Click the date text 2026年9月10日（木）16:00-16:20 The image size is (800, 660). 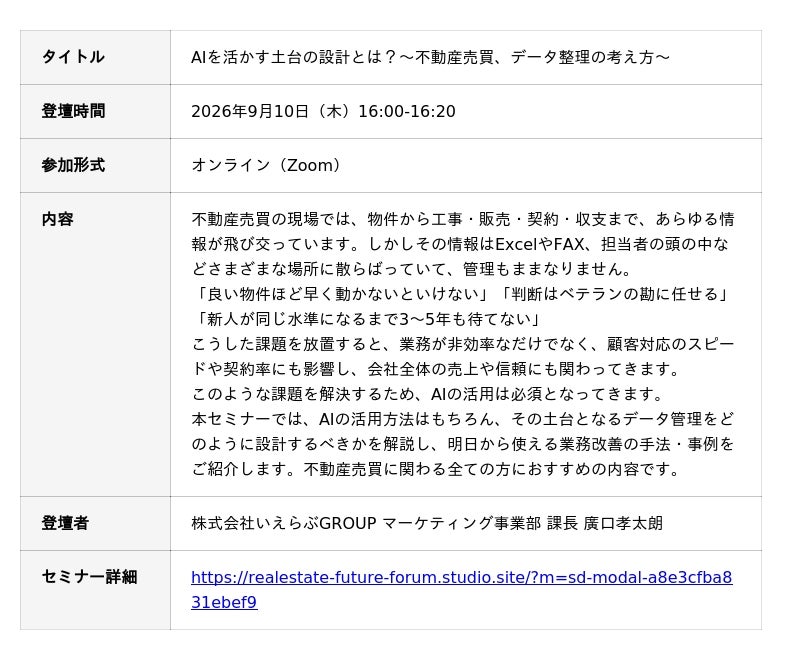pos(323,111)
